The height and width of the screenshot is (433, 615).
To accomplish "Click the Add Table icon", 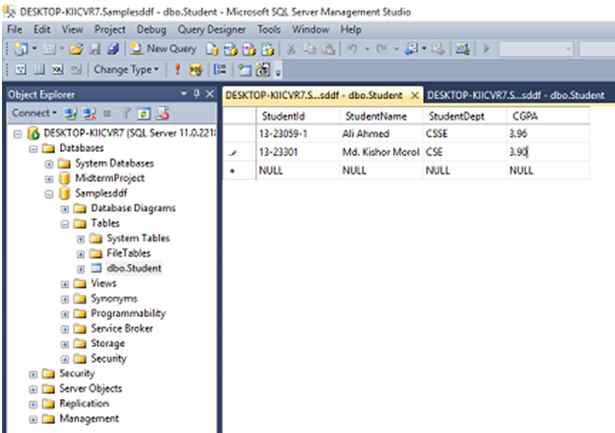I will [245, 70].
